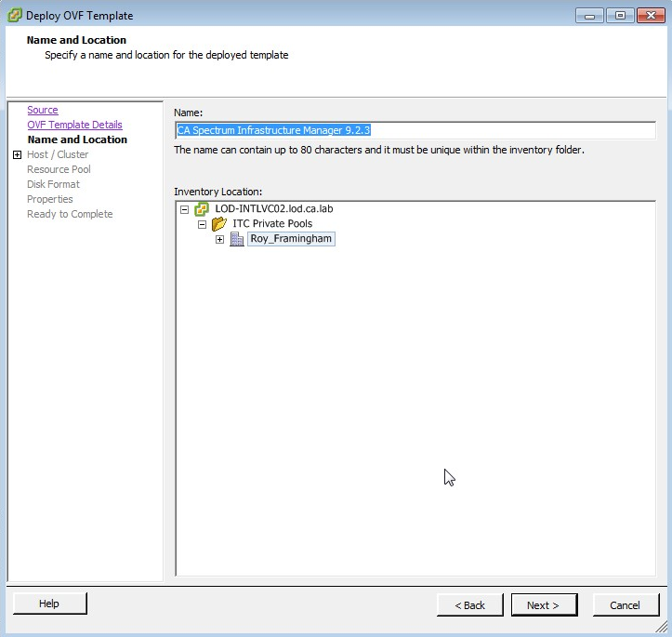Click the Properties step label

49,199
